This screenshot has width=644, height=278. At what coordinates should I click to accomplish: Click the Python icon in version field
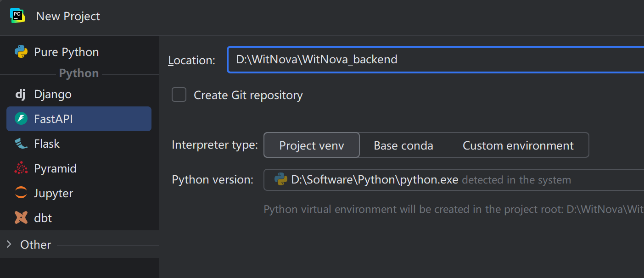point(280,179)
